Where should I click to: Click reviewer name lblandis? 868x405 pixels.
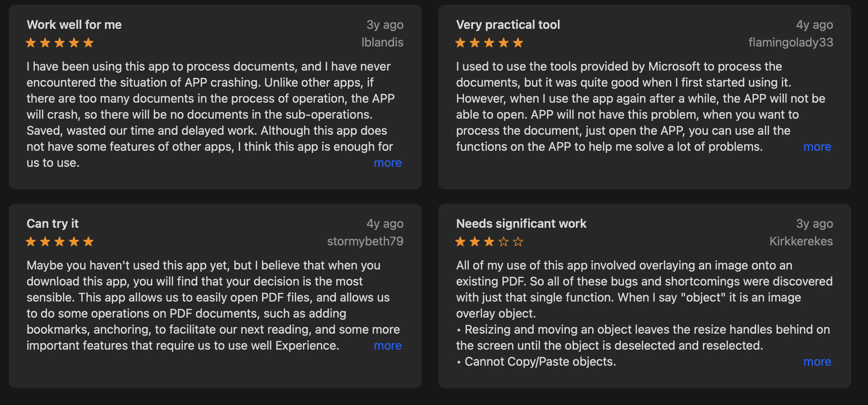[382, 43]
